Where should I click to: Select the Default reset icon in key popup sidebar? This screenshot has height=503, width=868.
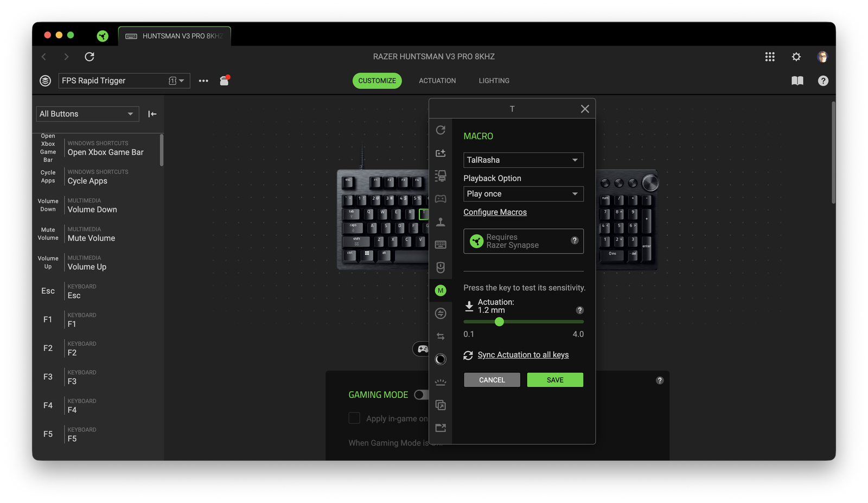pyautogui.click(x=441, y=130)
